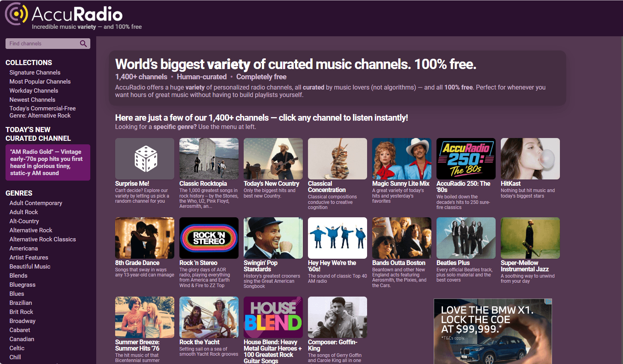The width and height of the screenshot is (623, 364).
Task: Click the Surprise Me! title link
Action: (132, 184)
